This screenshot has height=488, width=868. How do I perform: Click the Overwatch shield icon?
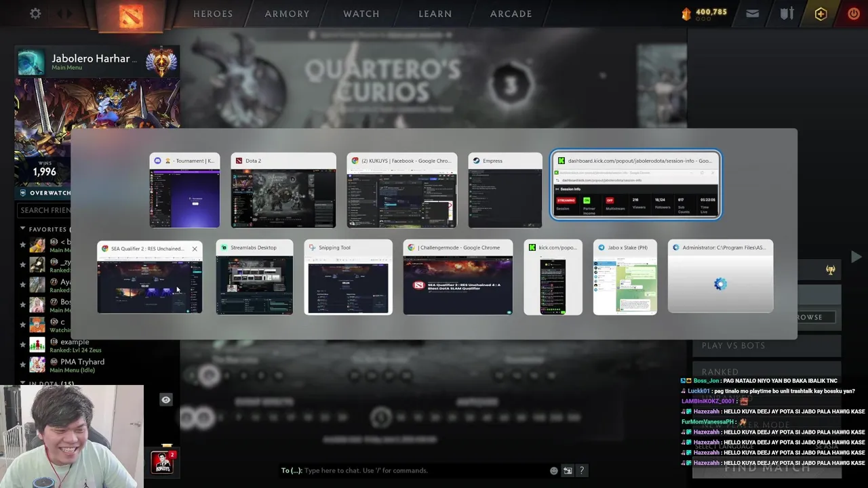point(22,192)
